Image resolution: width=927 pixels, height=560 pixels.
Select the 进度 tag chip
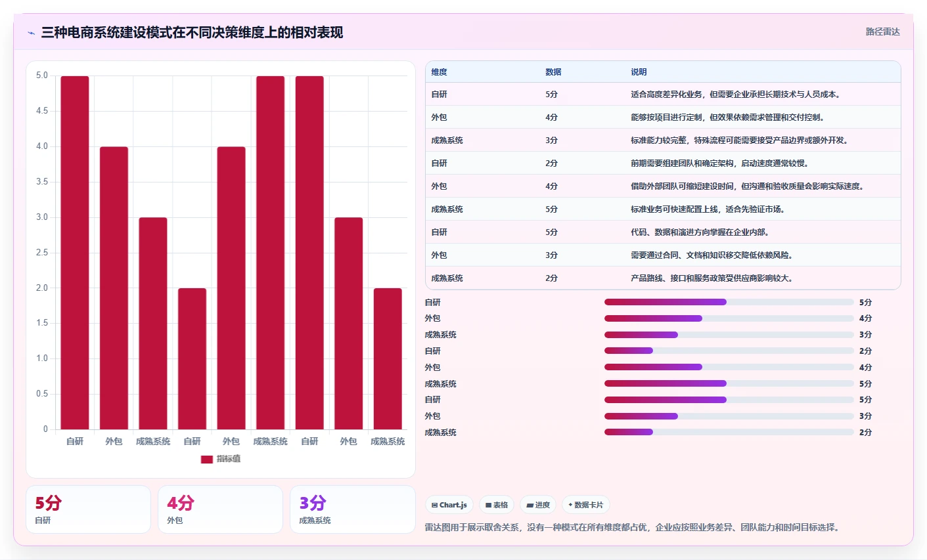538,505
